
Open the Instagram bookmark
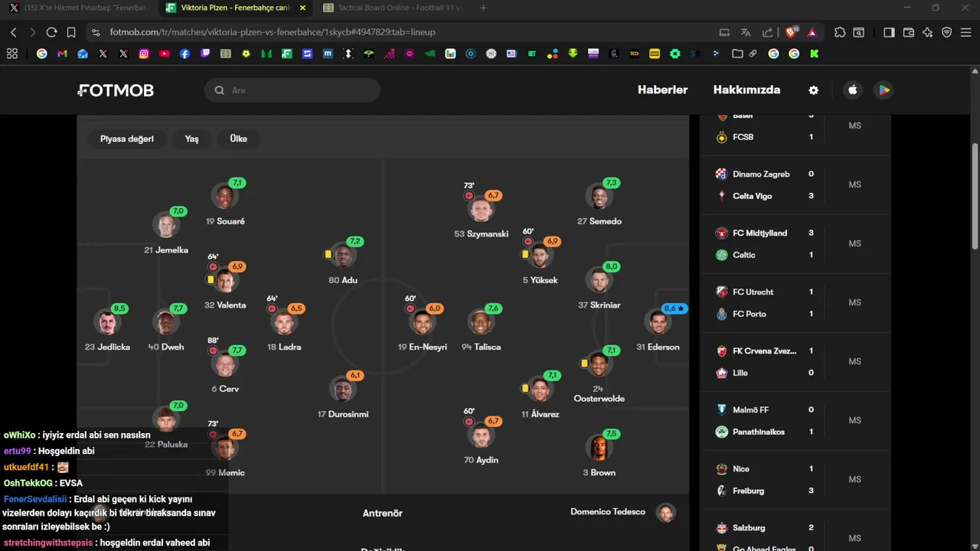coord(144,54)
